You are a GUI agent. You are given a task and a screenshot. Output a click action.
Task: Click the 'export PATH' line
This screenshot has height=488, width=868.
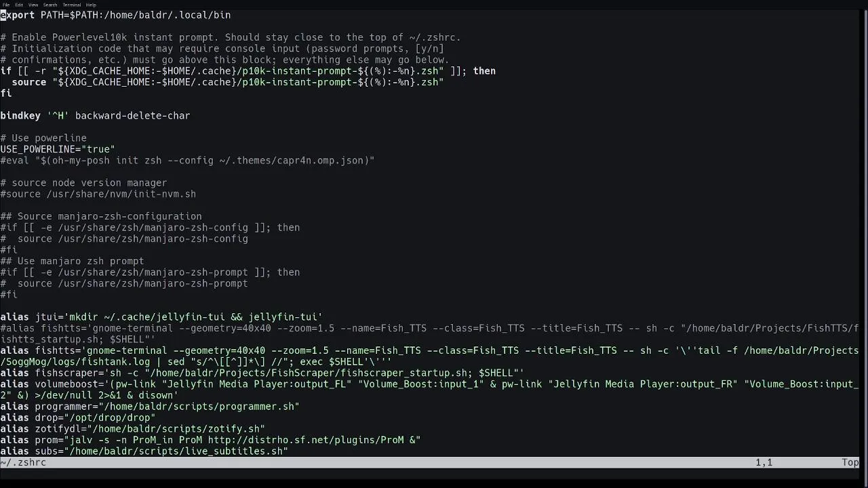tap(115, 15)
